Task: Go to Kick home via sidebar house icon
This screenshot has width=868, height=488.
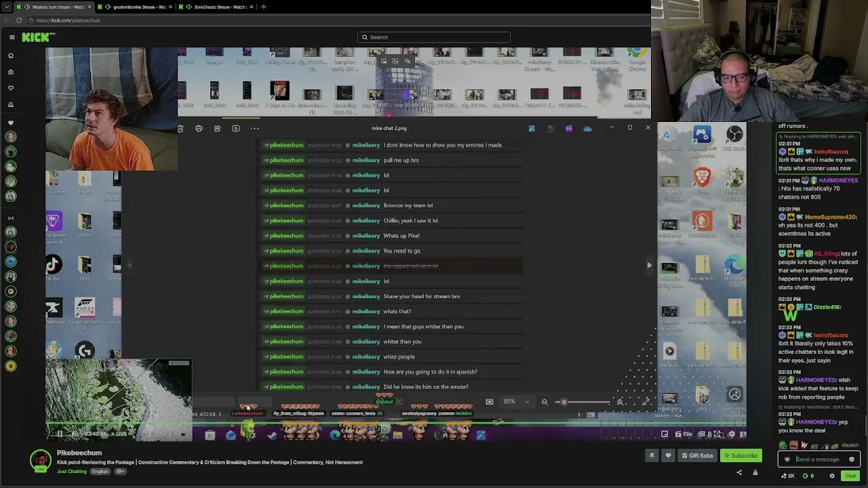Action: (11, 56)
